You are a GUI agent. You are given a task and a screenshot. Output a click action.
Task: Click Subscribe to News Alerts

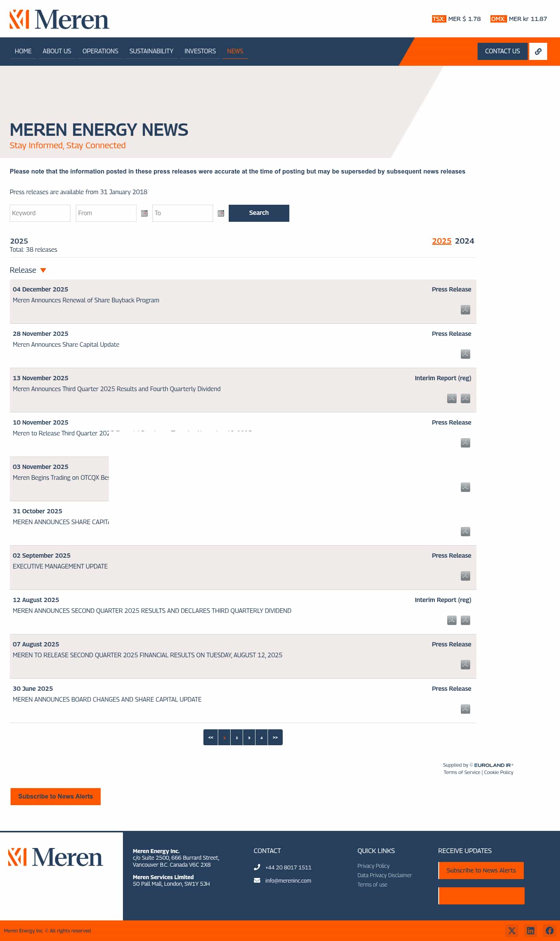coord(55,796)
